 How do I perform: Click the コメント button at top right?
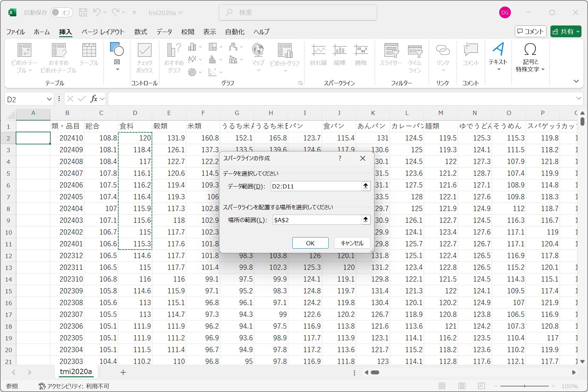pos(531,32)
